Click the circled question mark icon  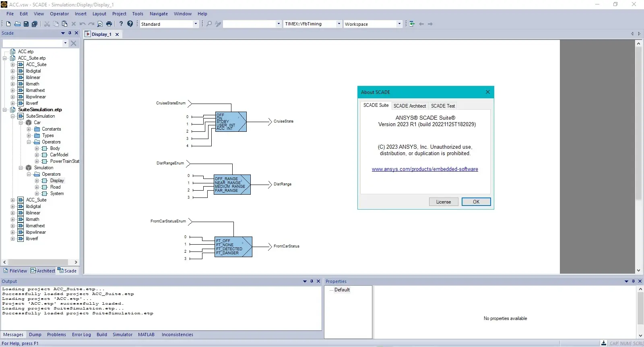pyautogui.click(x=130, y=24)
